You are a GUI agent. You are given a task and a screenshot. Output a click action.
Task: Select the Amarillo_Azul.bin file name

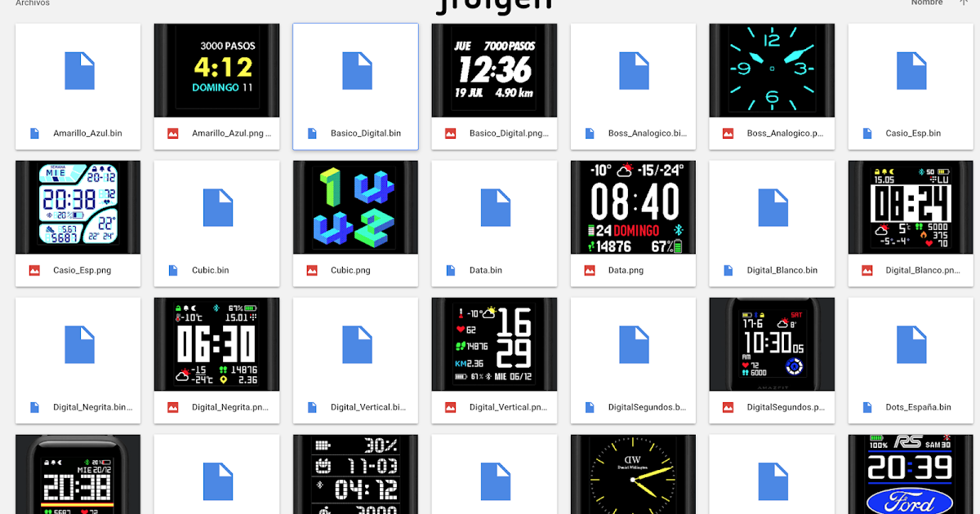pos(87,133)
